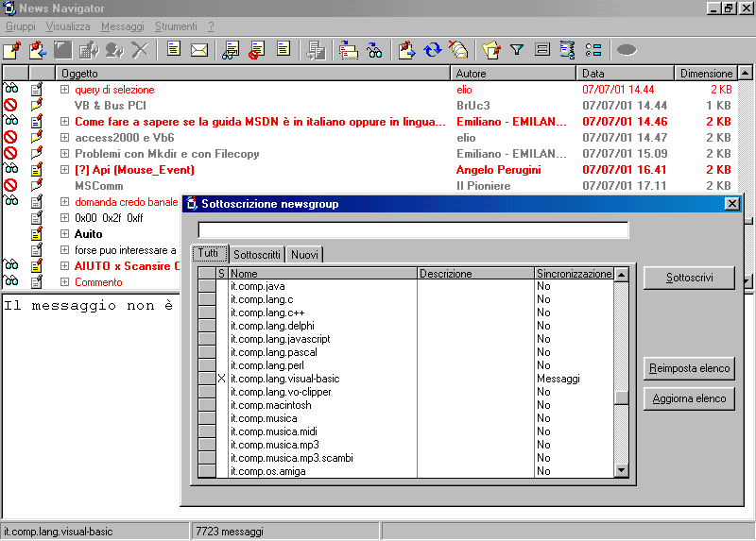This screenshot has height=541, width=756.
Task: Click the document with red prohibition sign toolbar icon
Action: click(256, 50)
